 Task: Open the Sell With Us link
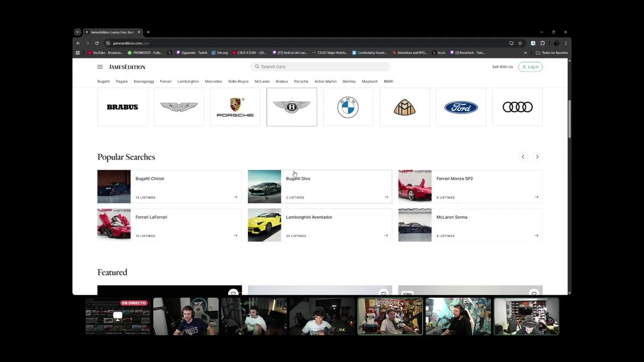click(502, 67)
